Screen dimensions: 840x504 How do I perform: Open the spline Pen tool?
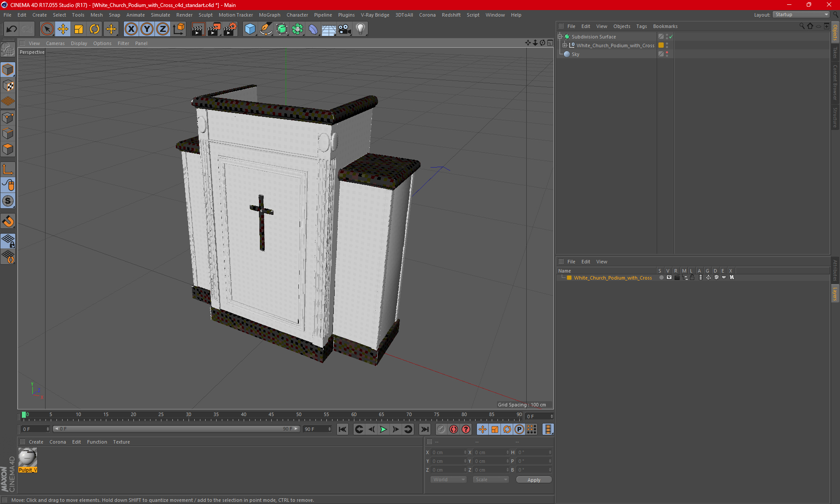tap(266, 29)
